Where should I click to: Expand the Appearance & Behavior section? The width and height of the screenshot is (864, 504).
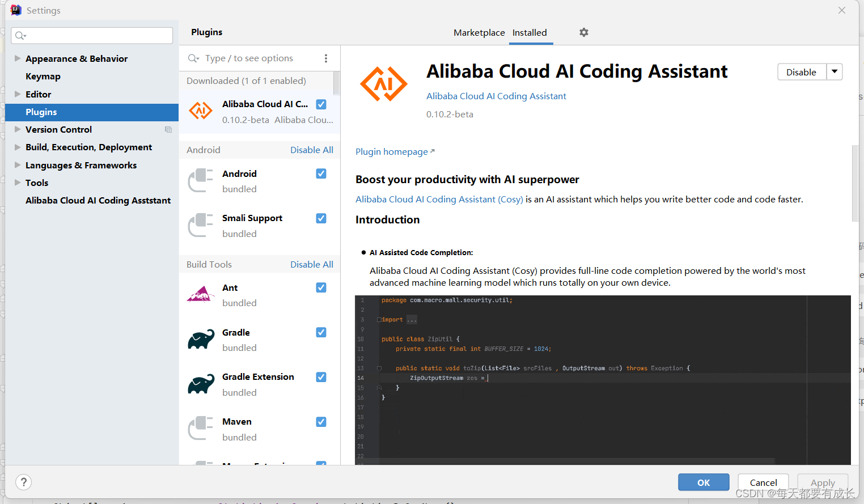coord(17,58)
